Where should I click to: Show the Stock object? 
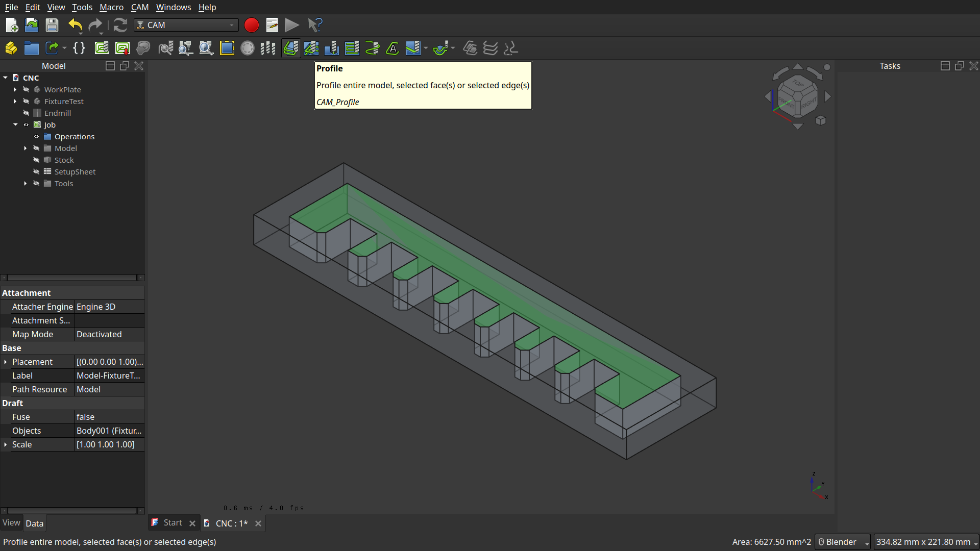[x=36, y=160]
